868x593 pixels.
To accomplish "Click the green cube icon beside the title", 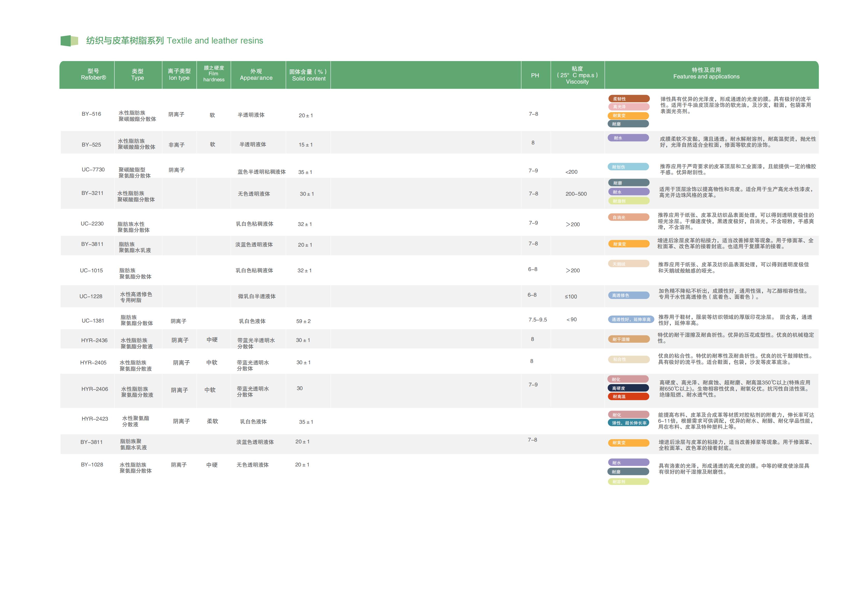I will coord(69,41).
